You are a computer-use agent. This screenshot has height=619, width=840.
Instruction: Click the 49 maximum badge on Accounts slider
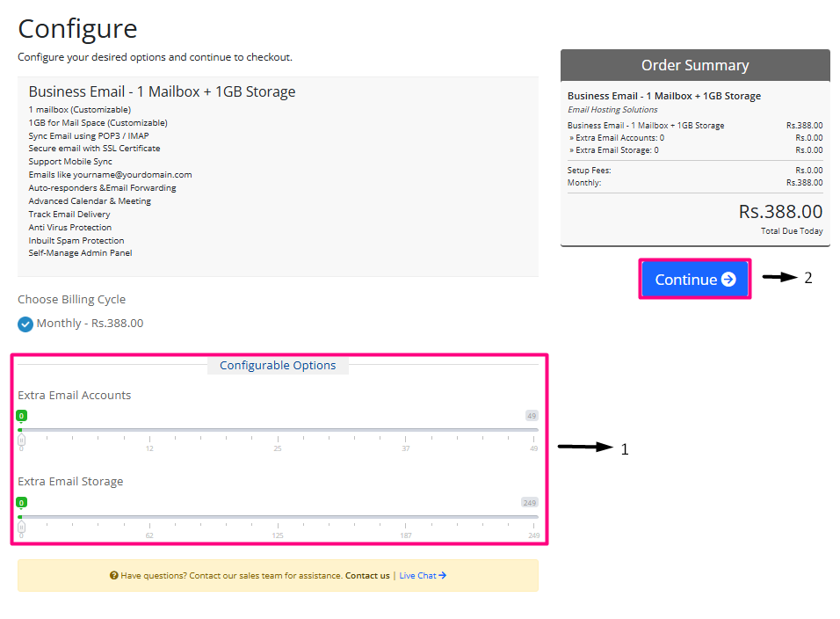[532, 416]
